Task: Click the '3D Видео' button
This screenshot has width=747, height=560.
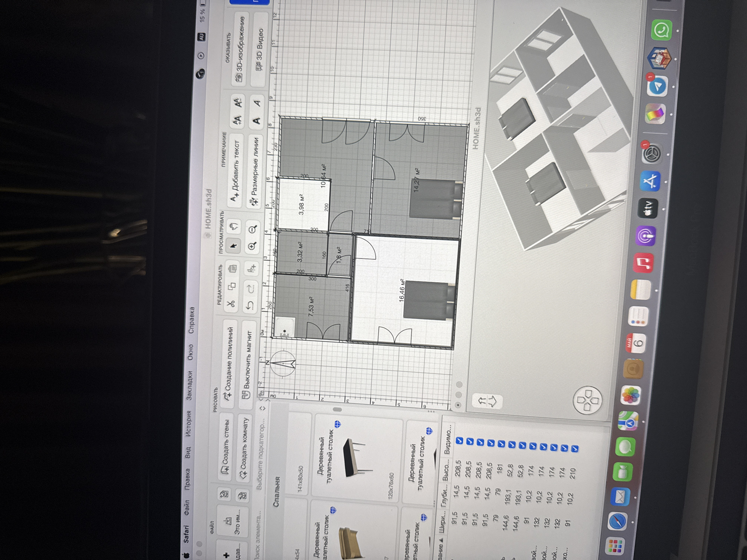Action: pyautogui.click(x=259, y=49)
